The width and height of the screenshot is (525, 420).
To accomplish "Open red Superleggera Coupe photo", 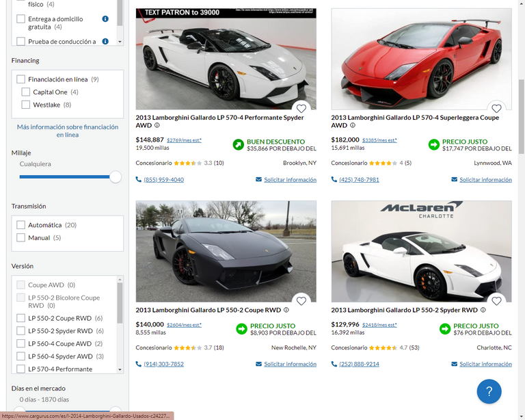I will coord(422,59).
